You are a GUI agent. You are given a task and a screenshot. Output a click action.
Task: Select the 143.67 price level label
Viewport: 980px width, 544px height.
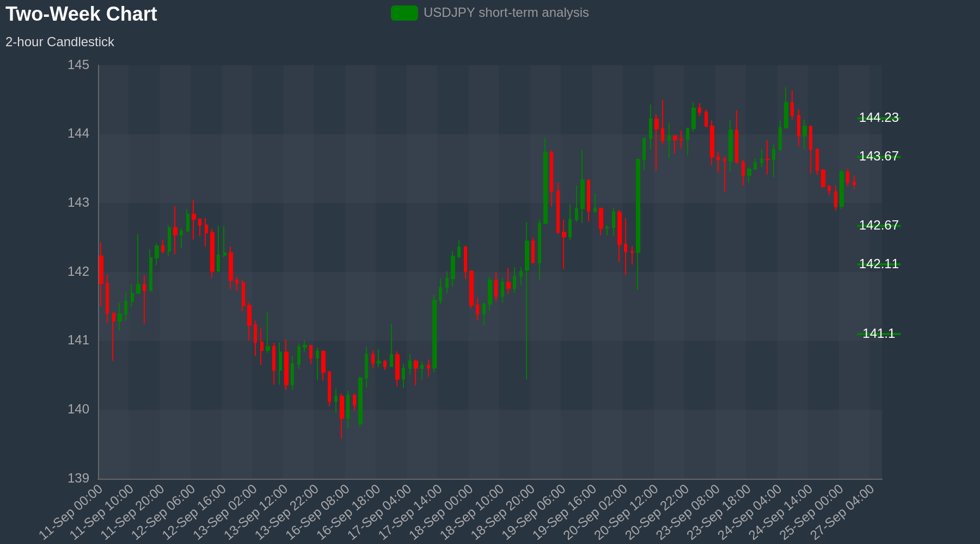point(878,156)
